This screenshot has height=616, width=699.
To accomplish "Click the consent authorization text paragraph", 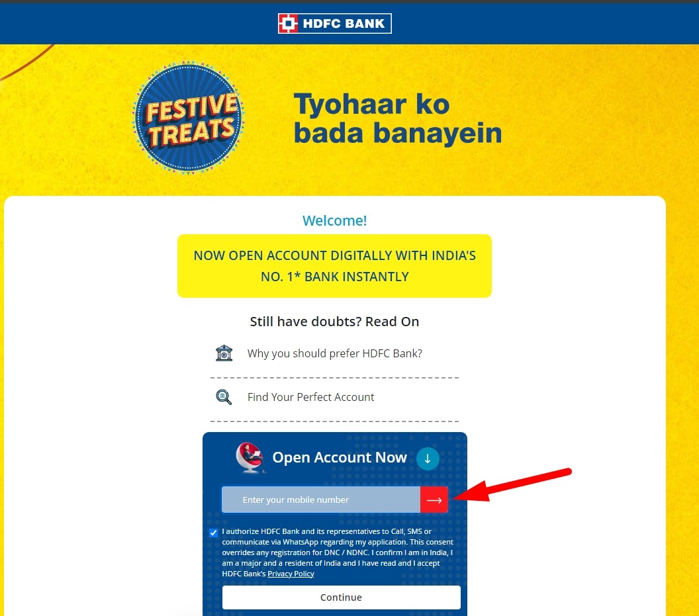I will tap(338, 552).
